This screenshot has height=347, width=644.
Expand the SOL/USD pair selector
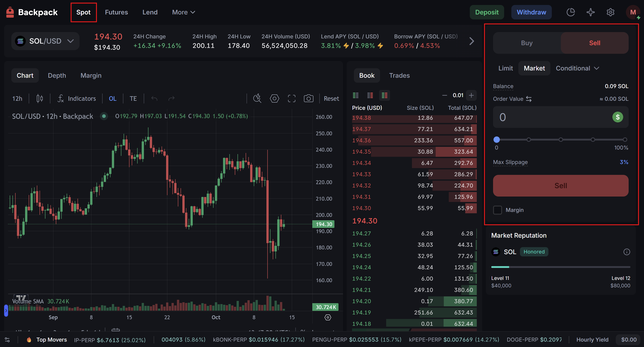[45, 41]
